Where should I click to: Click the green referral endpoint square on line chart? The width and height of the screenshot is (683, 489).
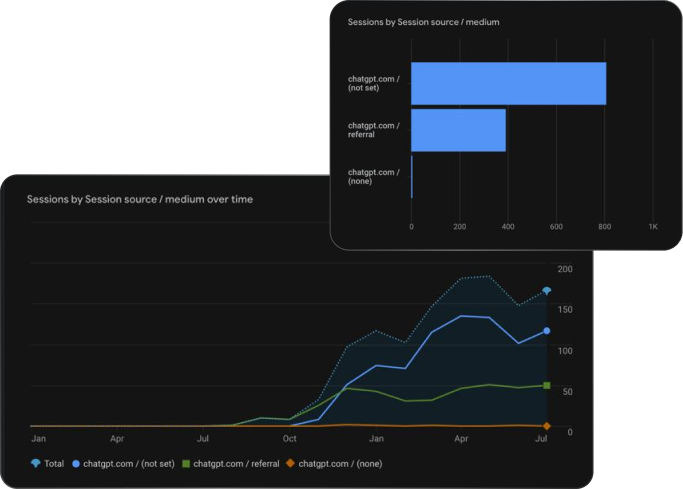pos(547,385)
